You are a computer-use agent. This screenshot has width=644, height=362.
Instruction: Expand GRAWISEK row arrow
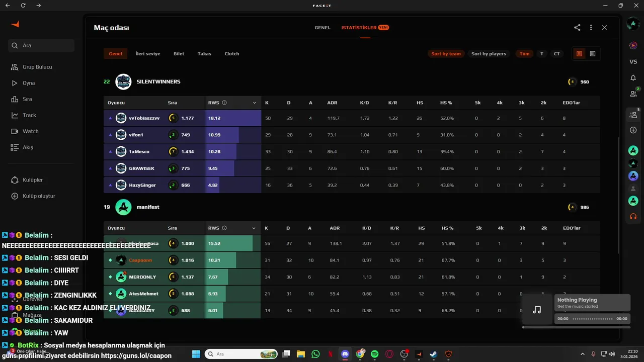tap(110, 168)
